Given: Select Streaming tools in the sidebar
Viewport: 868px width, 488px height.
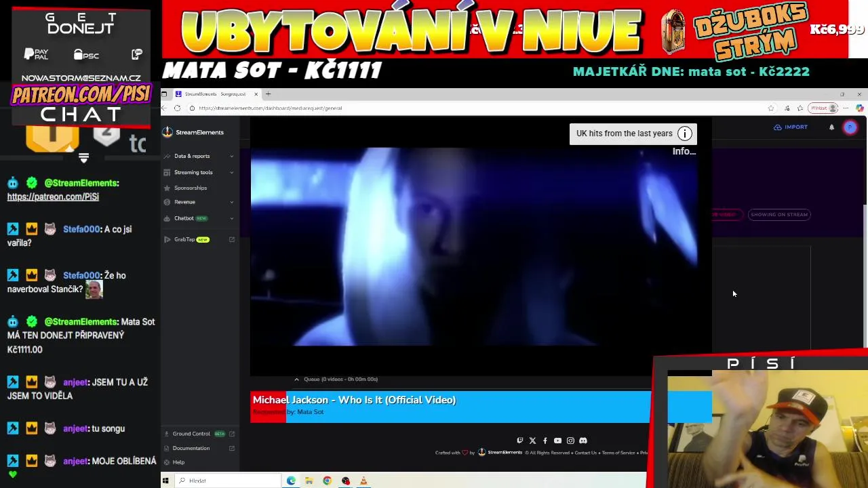Looking at the screenshot, I should click(x=193, y=172).
